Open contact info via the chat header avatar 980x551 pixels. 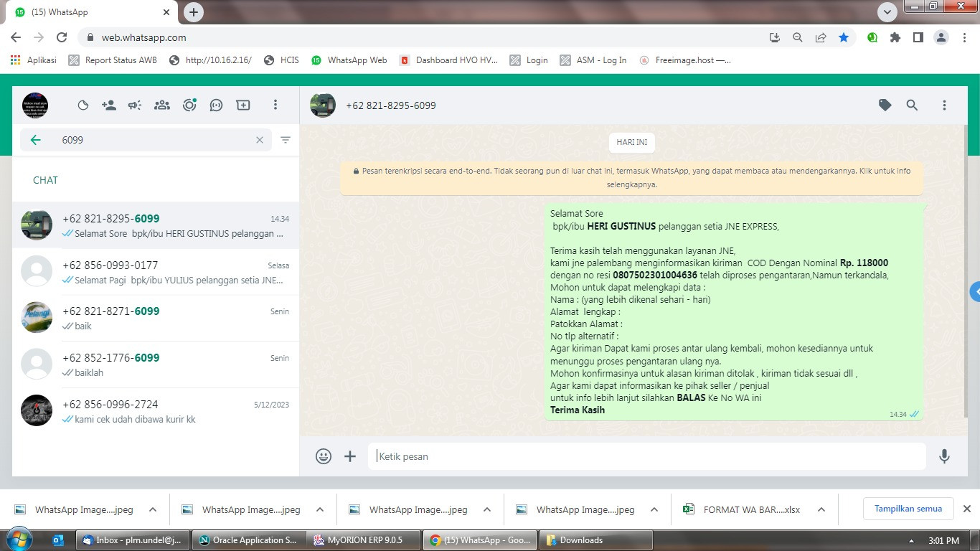pyautogui.click(x=323, y=105)
